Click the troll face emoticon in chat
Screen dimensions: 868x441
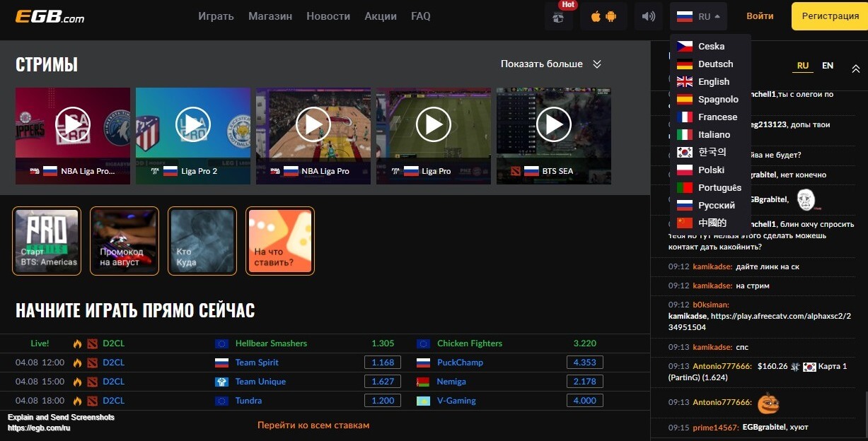click(808, 200)
